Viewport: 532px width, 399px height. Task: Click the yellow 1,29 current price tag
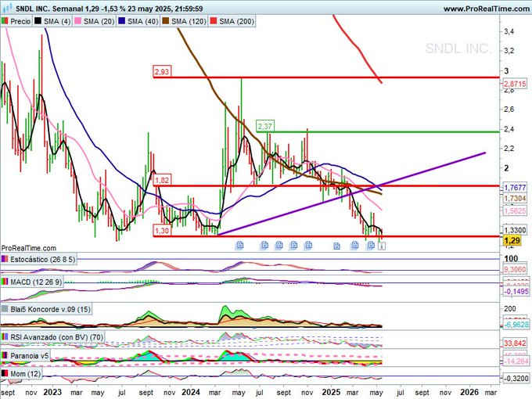[512, 240]
